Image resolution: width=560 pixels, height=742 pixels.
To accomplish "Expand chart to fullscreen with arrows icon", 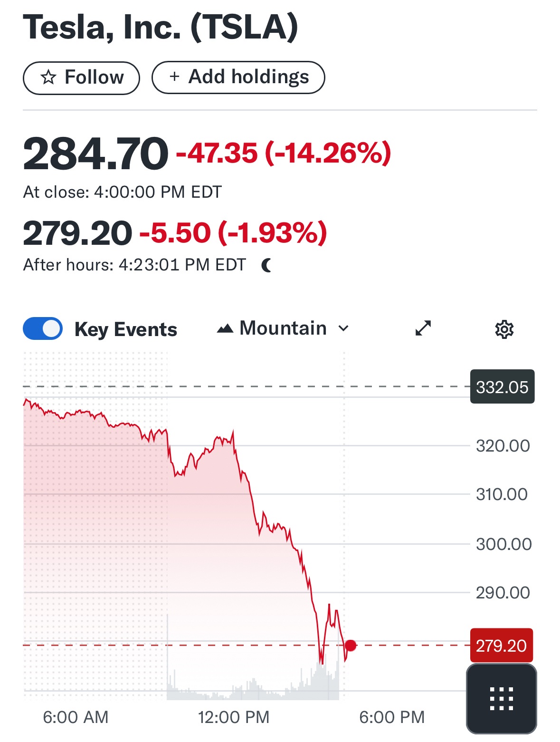I will click(423, 328).
